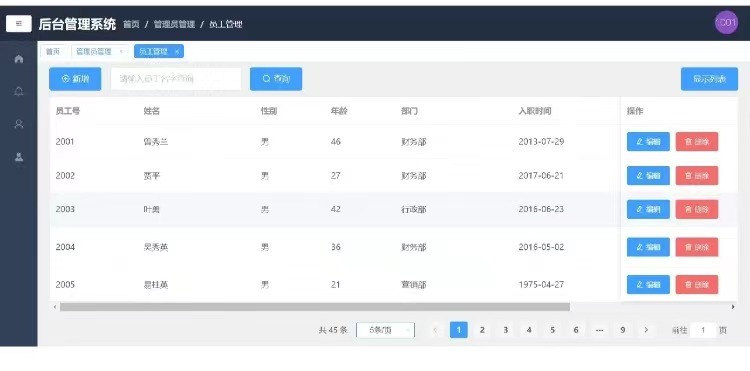Screen dimensions: 750x371
Task: Click 管理员管理 in the breadcrumb
Action: click(x=174, y=24)
